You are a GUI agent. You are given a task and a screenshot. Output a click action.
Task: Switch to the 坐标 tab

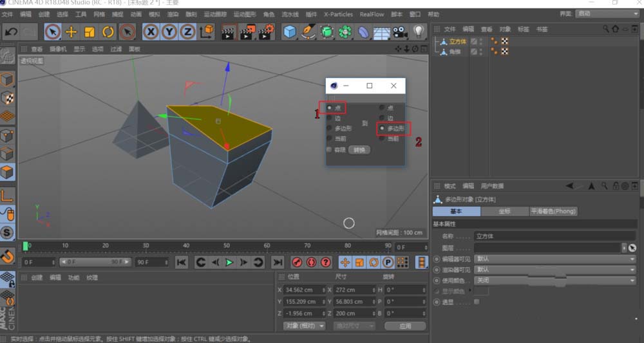click(x=504, y=211)
